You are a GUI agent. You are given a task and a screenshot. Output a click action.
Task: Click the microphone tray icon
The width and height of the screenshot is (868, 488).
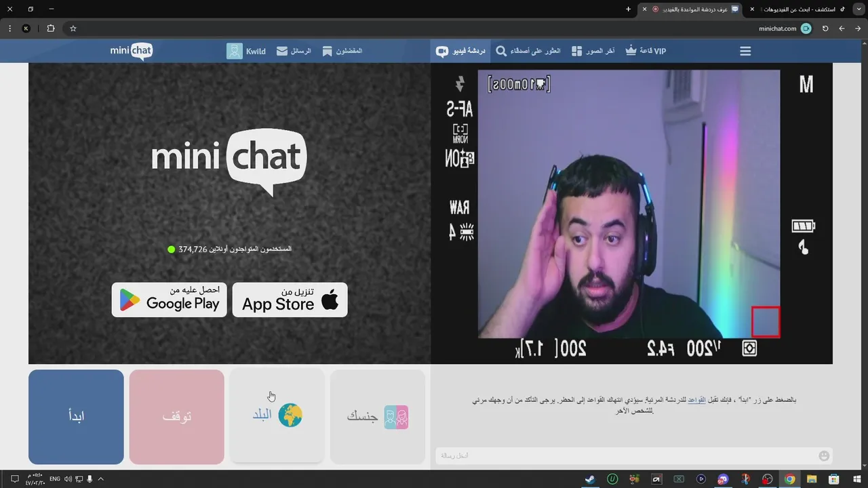[90, 479]
